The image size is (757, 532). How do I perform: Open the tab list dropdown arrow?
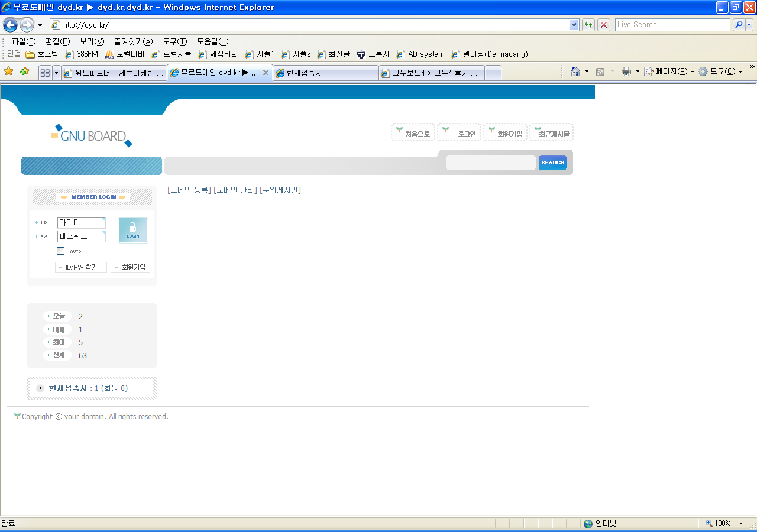tap(56, 73)
